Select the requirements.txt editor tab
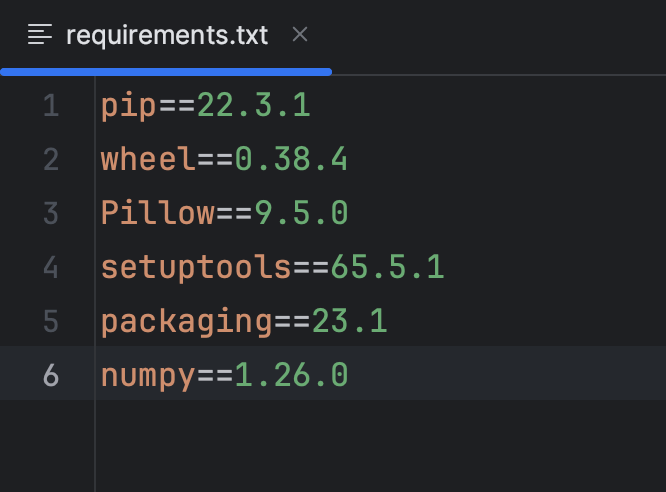Viewport: 666px width, 492px height. [x=167, y=35]
